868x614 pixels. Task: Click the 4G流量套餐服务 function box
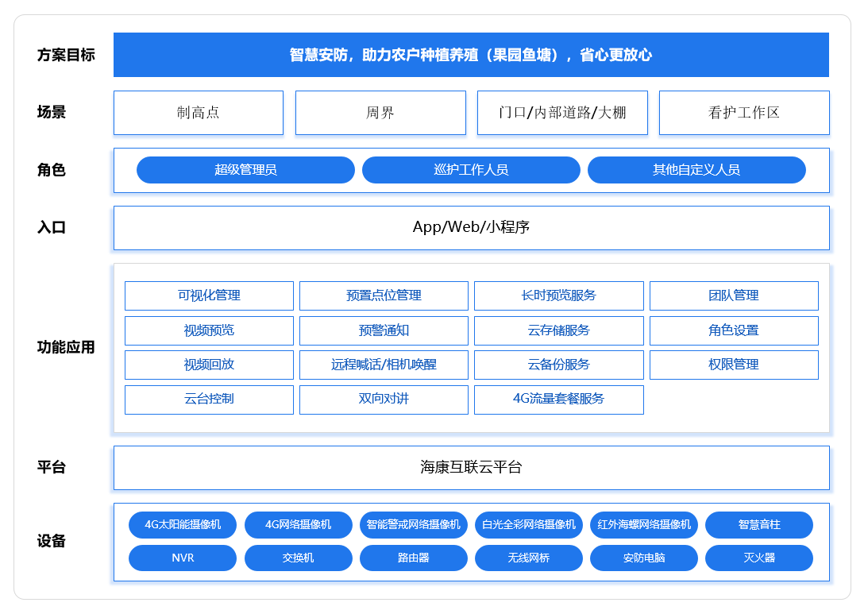click(x=558, y=400)
